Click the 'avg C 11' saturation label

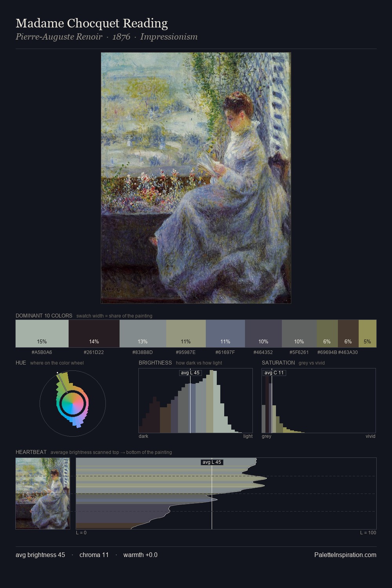(274, 373)
